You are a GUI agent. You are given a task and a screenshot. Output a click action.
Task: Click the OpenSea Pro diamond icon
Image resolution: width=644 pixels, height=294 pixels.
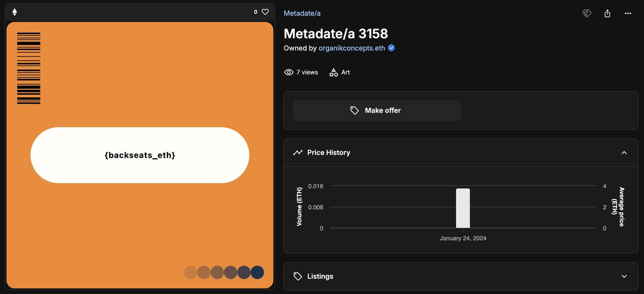pyautogui.click(x=587, y=13)
